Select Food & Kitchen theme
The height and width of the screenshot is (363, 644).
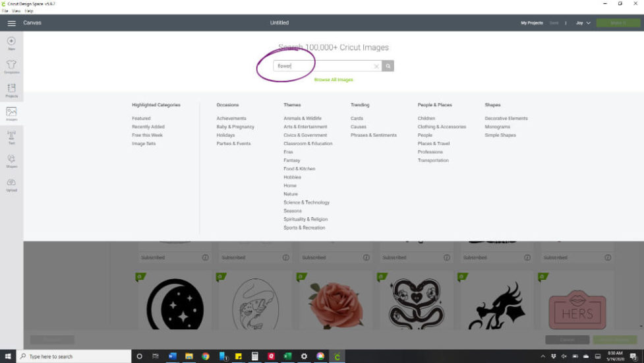[x=299, y=169]
